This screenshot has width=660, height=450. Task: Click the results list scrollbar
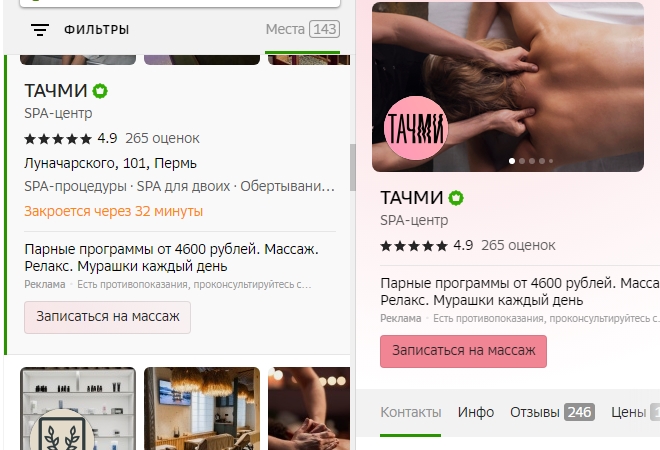[353, 167]
